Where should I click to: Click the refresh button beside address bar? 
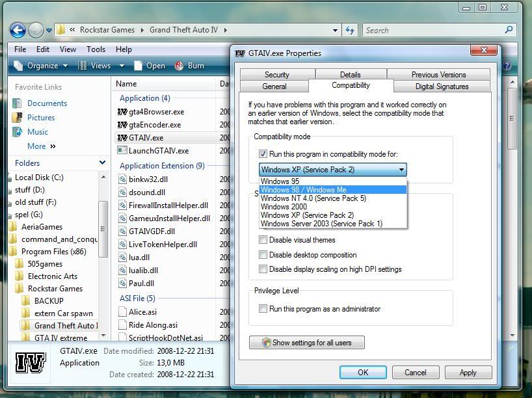click(x=350, y=30)
